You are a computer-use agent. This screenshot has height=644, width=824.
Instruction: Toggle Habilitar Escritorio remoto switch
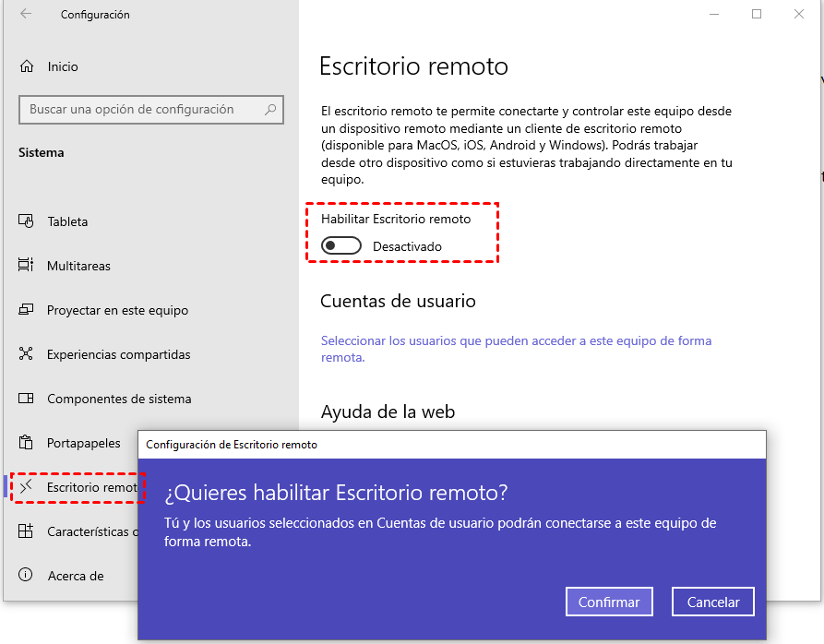[341, 245]
